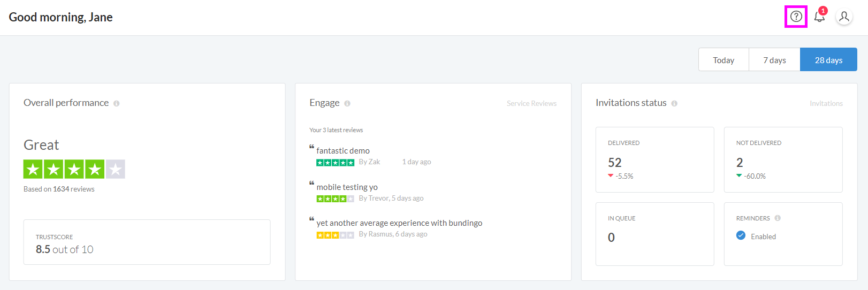
Task: Click the info icon beside Overall performance
Action: coord(116,103)
